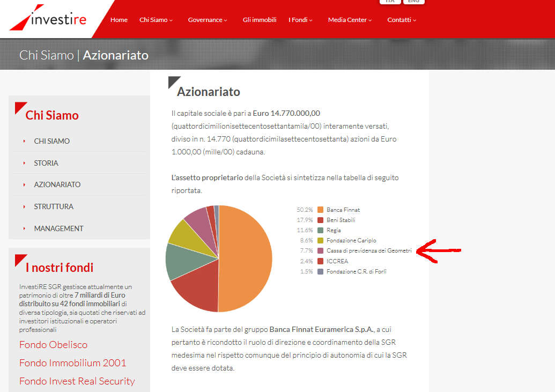Expand the Contatti dropdown menu
The image size is (555, 392).
tap(402, 20)
